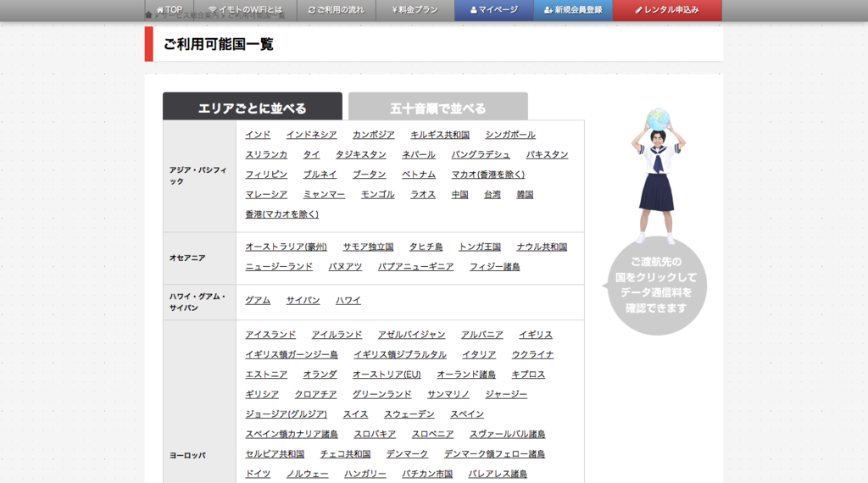Open ナウル共和国 link
The image size is (868, 483).
[542, 247]
